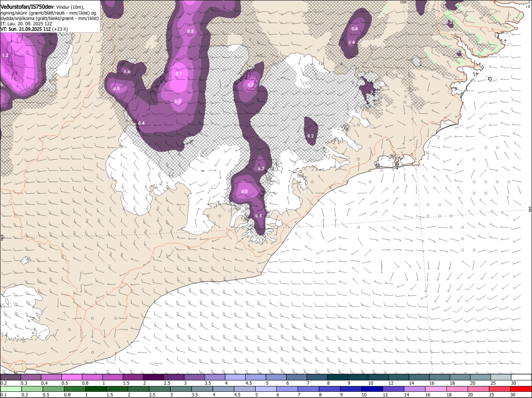Select upper legend swatch between 0.4 and 0.5
The height and width of the screenshot is (398, 532).
51,377
